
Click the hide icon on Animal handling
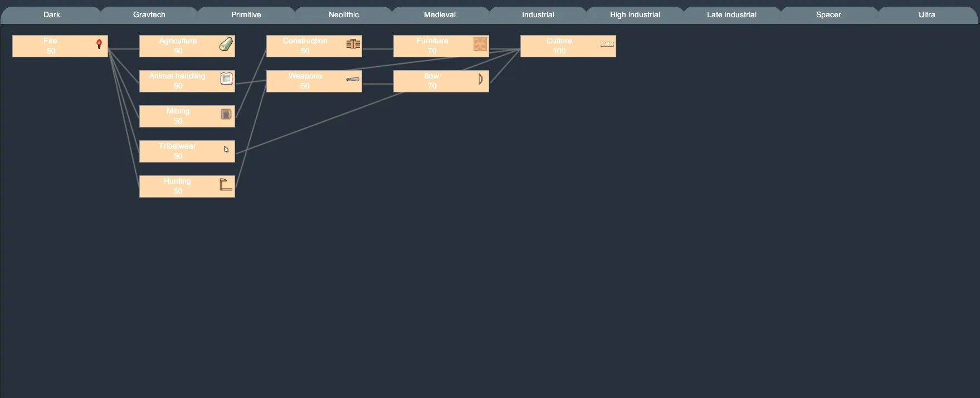point(226,79)
